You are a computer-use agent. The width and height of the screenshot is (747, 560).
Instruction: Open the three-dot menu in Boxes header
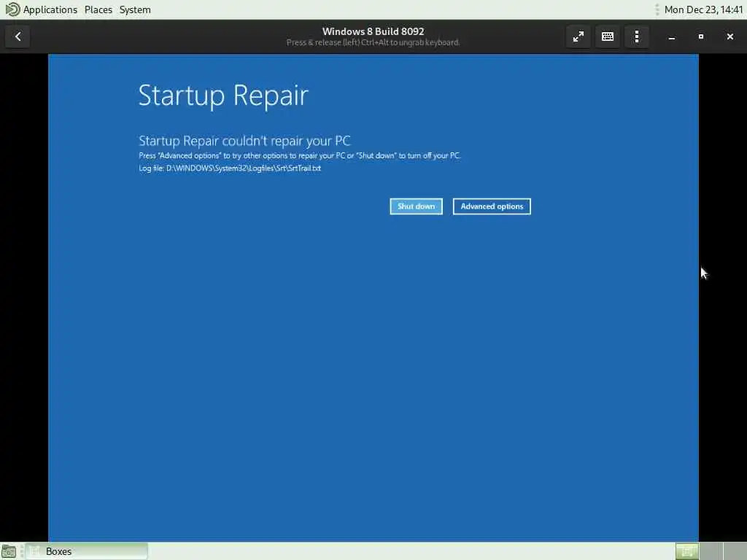(637, 36)
